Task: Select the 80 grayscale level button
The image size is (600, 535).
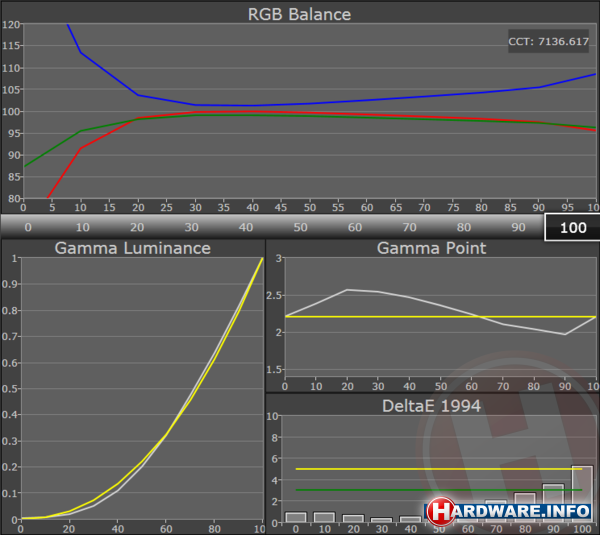Action: coord(464,227)
